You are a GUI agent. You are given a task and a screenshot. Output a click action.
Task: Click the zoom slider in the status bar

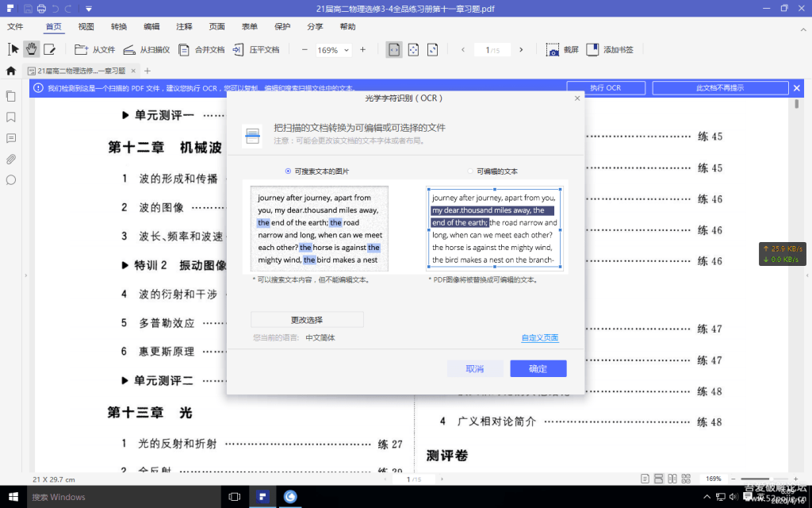[x=764, y=479]
